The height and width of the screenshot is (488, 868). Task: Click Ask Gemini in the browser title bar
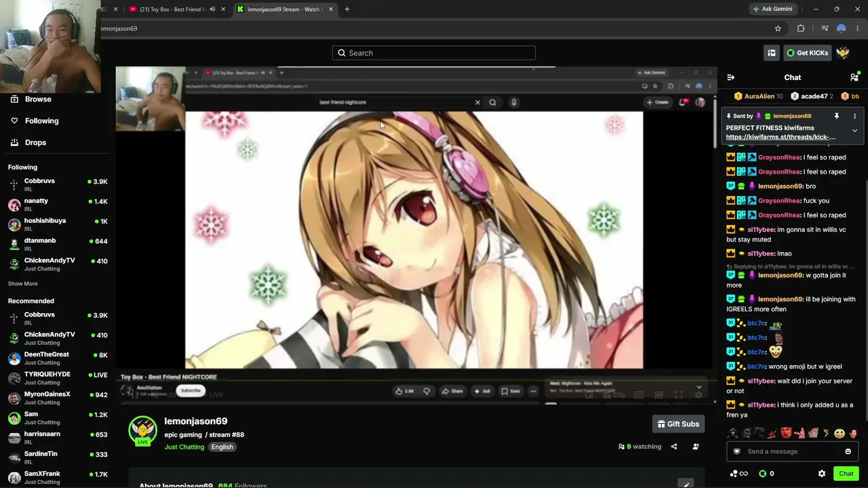coord(772,9)
